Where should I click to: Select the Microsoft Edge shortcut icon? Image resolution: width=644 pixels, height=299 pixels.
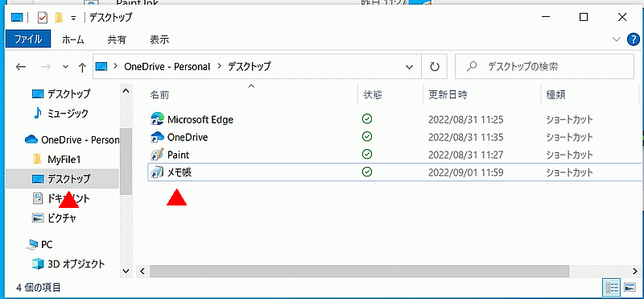click(x=157, y=118)
